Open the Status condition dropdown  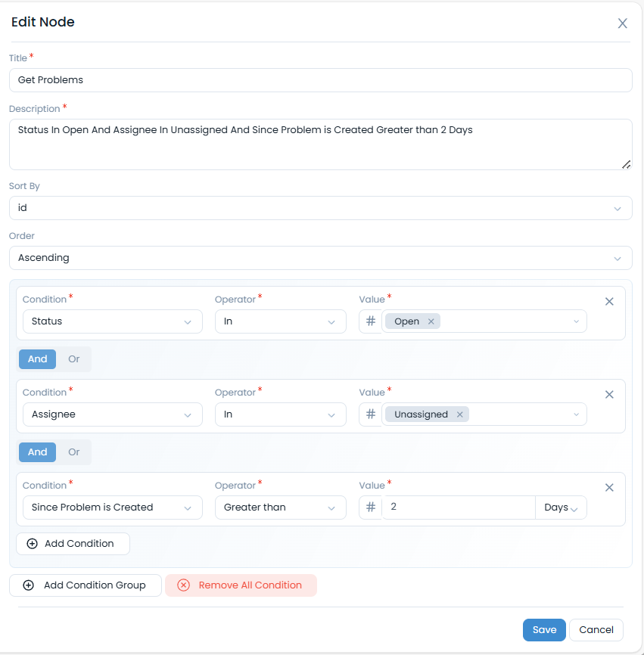pyautogui.click(x=112, y=321)
